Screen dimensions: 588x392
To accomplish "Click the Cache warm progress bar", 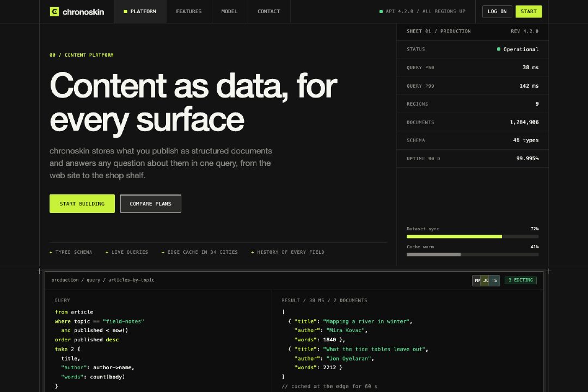I will (x=473, y=255).
